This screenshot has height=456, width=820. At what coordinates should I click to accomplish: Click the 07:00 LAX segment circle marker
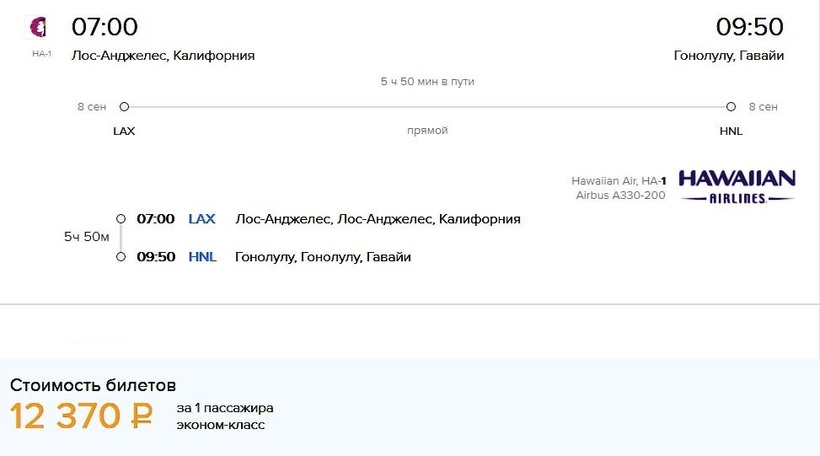point(121,219)
